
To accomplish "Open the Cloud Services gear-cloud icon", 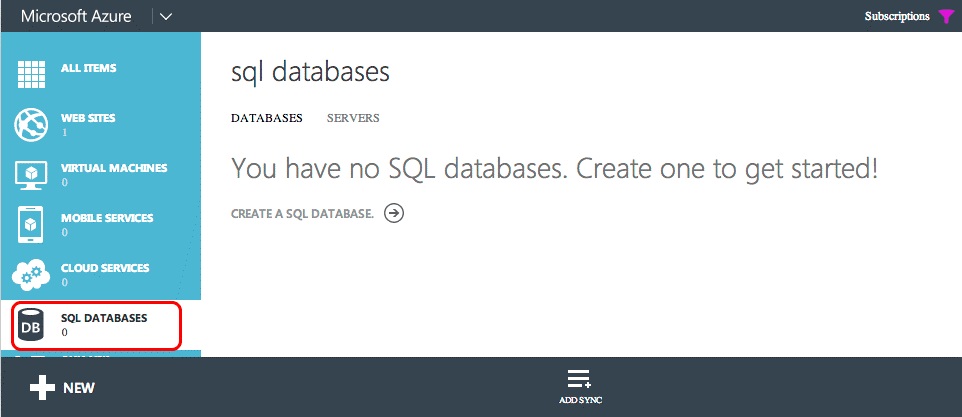I will (31, 275).
